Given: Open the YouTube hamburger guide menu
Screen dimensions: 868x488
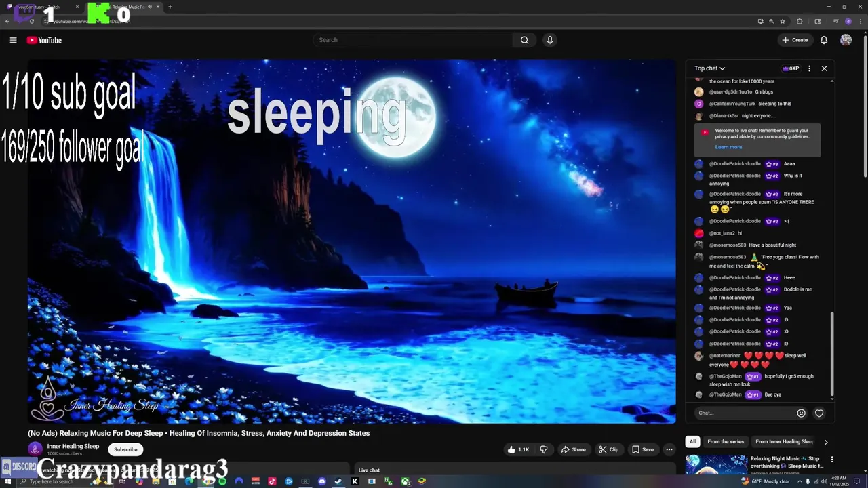Looking at the screenshot, I should click(x=13, y=40).
